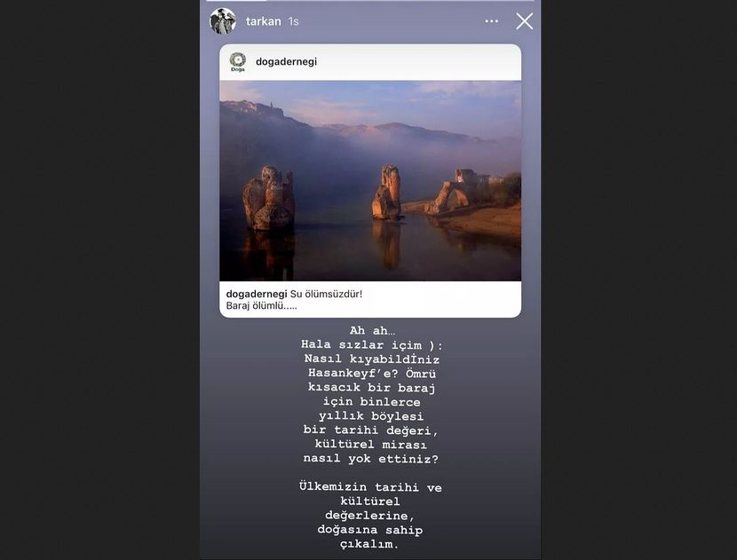
Task: Tap the 'Ah ah...' story text
Action: pos(372,331)
